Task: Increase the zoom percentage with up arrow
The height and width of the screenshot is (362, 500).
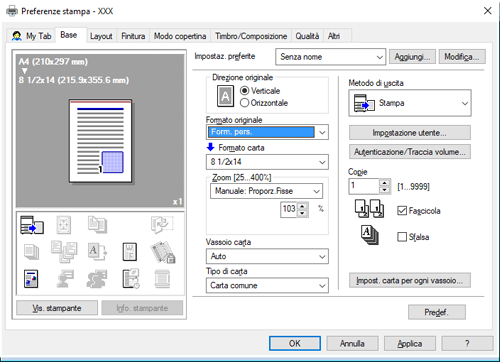Action: (x=302, y=206)
